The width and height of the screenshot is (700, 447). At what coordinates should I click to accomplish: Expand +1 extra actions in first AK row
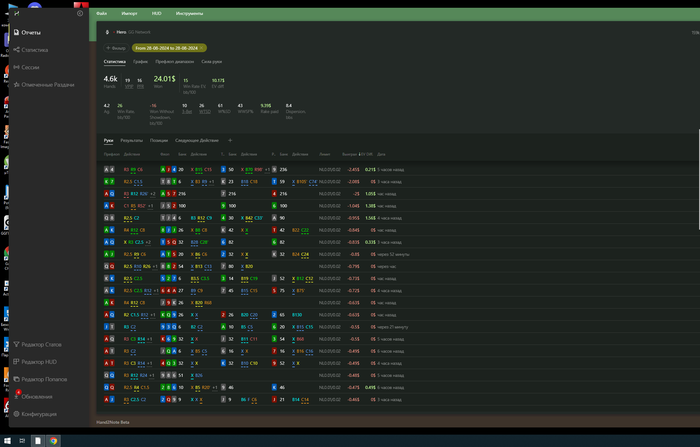point(150,206)
